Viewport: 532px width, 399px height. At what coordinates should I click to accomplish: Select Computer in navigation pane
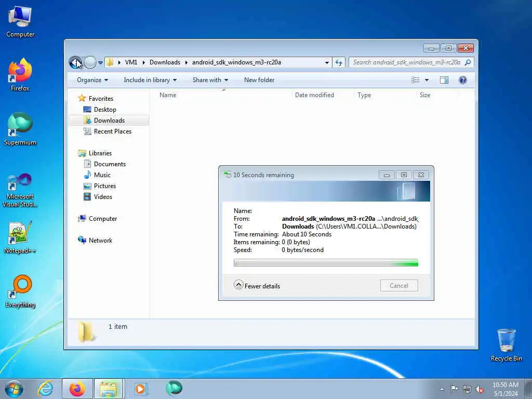pos(103,219)
